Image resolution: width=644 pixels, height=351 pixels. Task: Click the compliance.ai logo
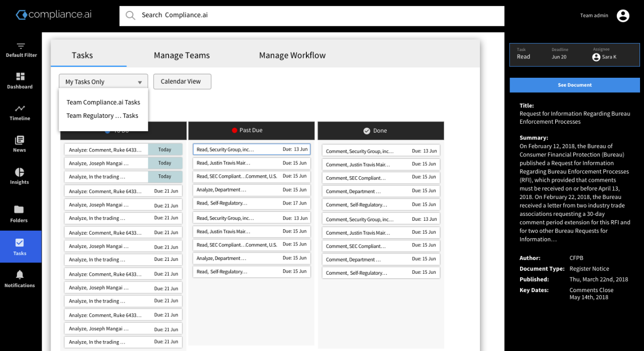(x=54, y=15)
